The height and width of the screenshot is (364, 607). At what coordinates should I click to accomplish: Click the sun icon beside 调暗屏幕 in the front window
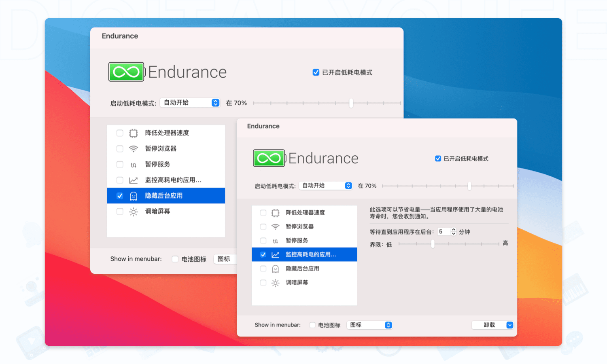click(275, 283)
